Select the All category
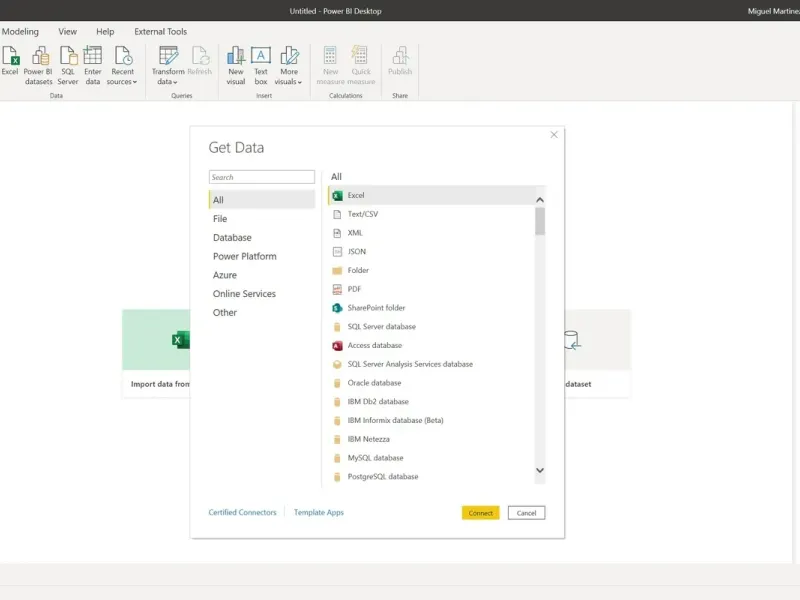Image resolution: width=800 pixels, height=600 pixels. pos(262,199)
